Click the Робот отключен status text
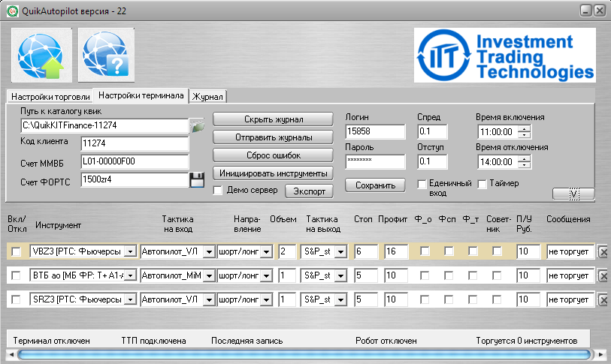This screenshot has height=364, width=611. (x=386, y=341)
